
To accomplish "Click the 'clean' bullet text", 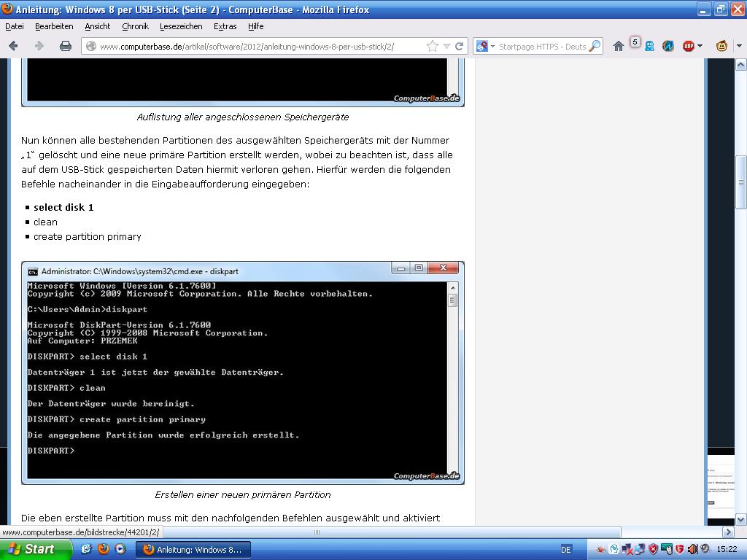I will pos(45,222).
